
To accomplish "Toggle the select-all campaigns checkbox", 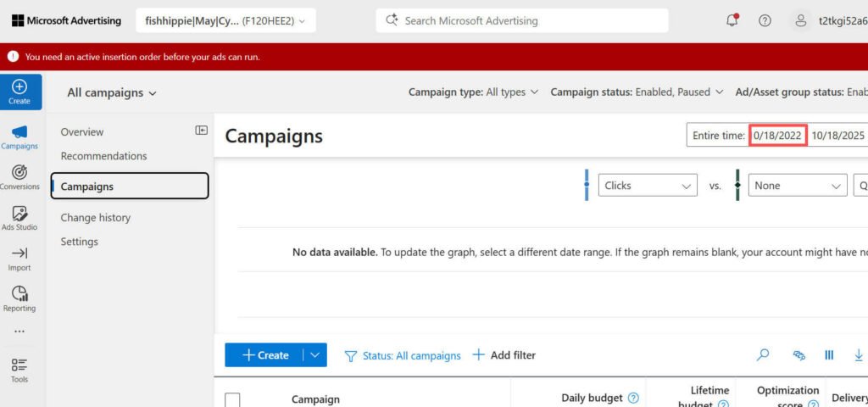I will 232,400.
